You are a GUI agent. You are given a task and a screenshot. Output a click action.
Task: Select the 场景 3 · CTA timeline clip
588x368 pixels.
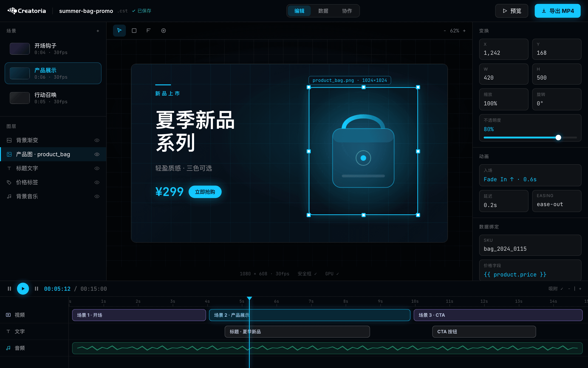pos(498,315)
